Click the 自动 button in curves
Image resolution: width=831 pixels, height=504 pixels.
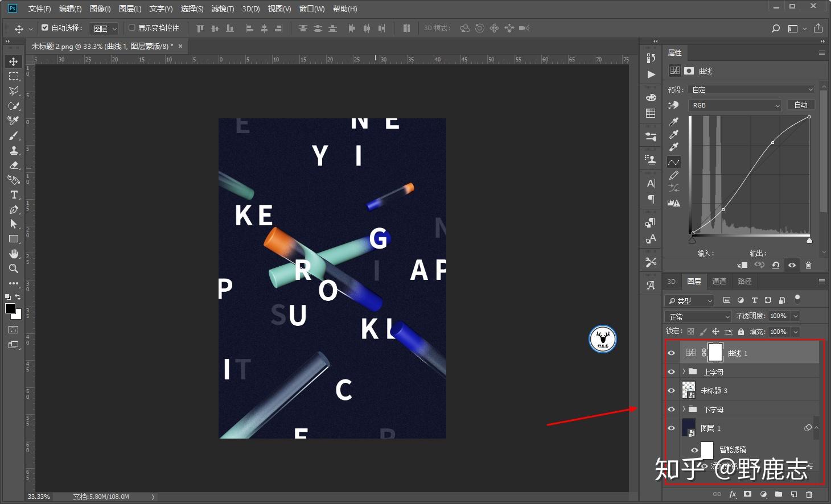801,105
